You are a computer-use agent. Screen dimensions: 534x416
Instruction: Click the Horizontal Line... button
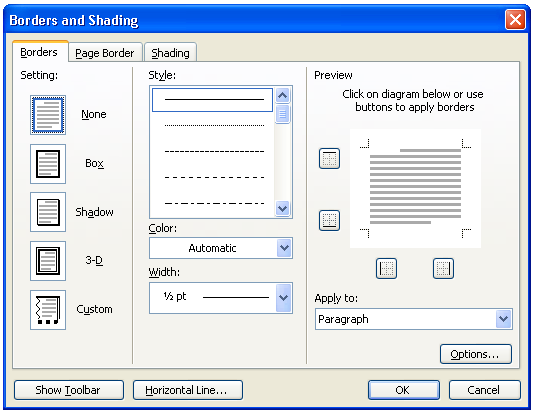coord(188,390)
